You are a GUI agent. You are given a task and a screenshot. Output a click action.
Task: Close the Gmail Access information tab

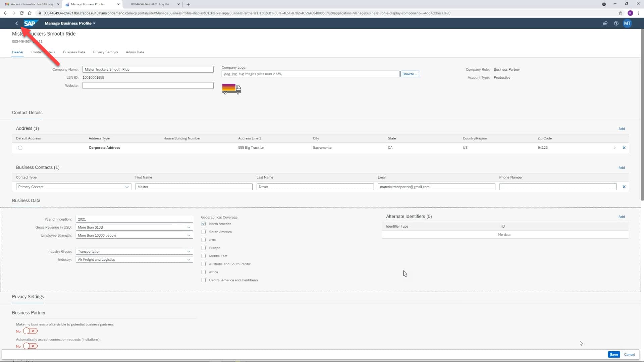pos(58,4)
